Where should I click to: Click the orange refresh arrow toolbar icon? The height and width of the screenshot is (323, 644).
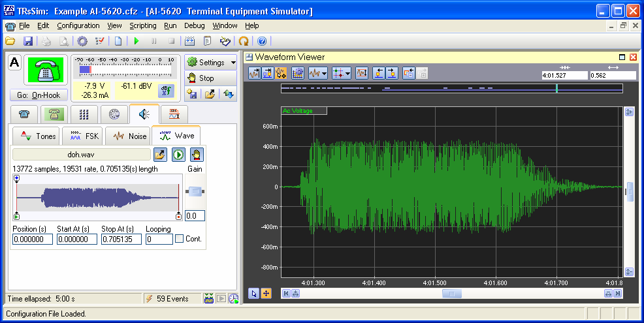[x=244, y=41]
